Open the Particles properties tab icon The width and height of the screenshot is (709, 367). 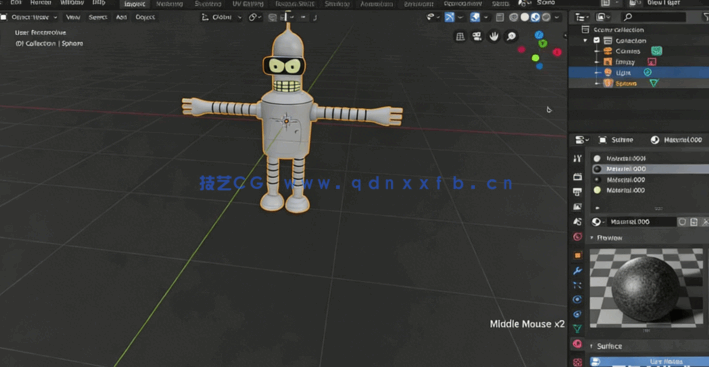[x=577, y=285]
